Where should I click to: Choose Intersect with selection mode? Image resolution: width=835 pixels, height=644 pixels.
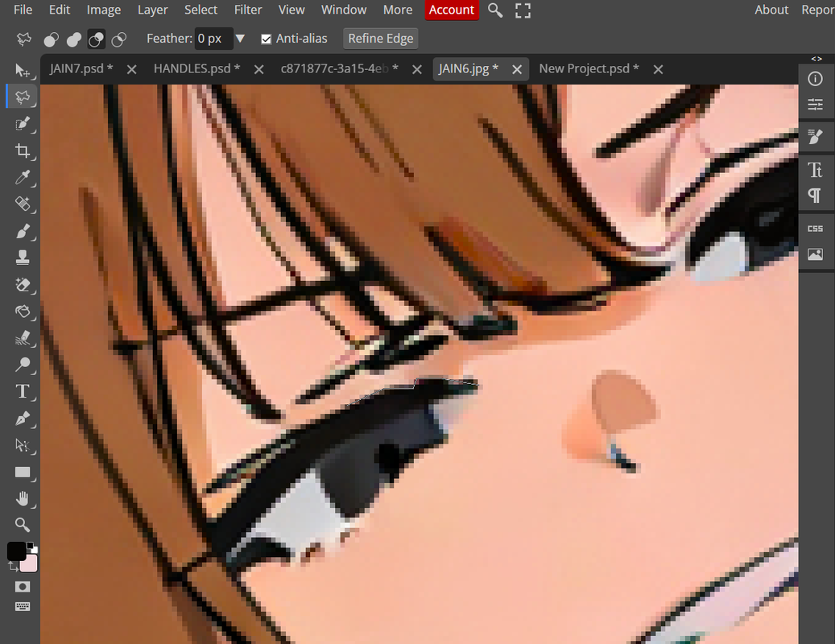pos(118,39)
